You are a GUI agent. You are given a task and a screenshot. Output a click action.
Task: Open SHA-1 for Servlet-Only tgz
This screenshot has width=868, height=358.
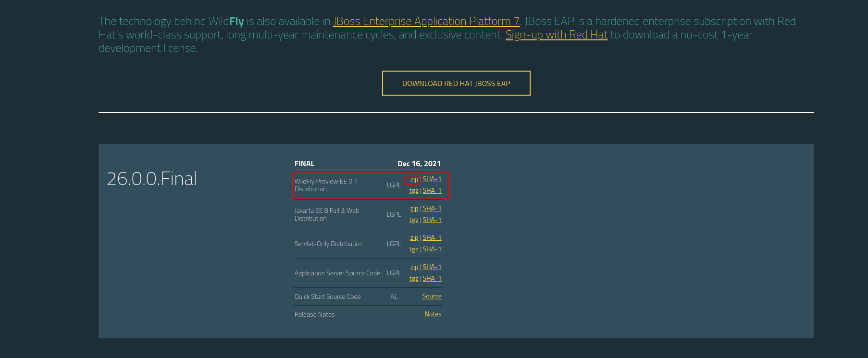(x=432, y=249)
